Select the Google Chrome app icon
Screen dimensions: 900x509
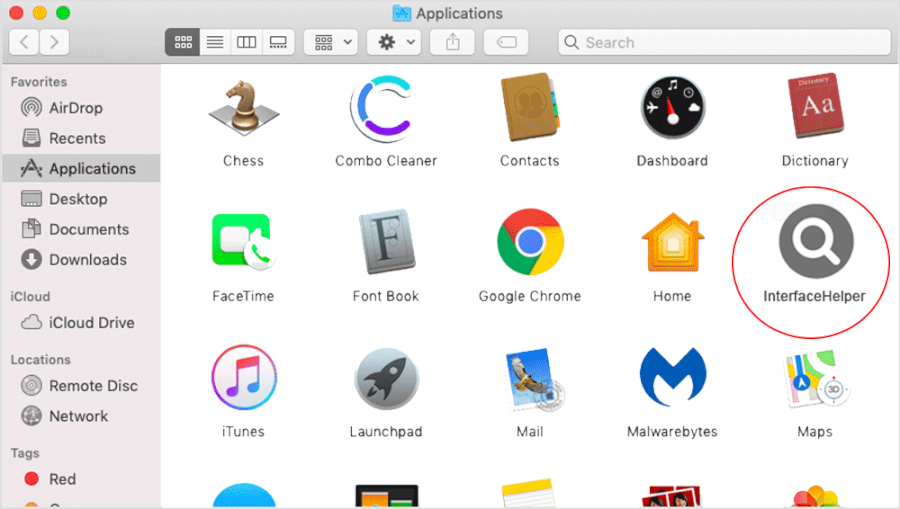pos(530,242)
